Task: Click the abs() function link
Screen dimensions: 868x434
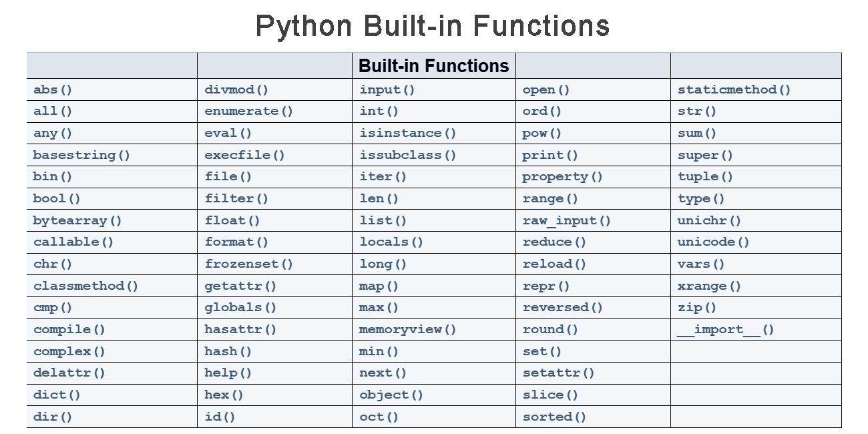Action: (x=52, y=89)
